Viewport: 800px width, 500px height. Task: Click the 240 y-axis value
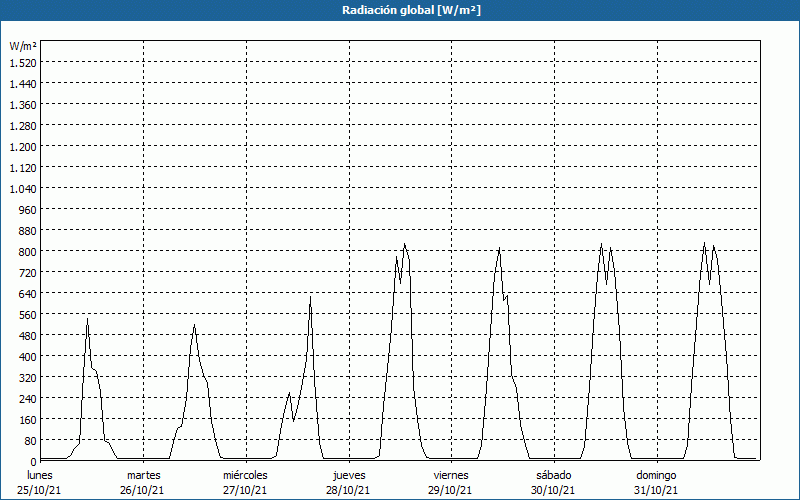(28, 398)
